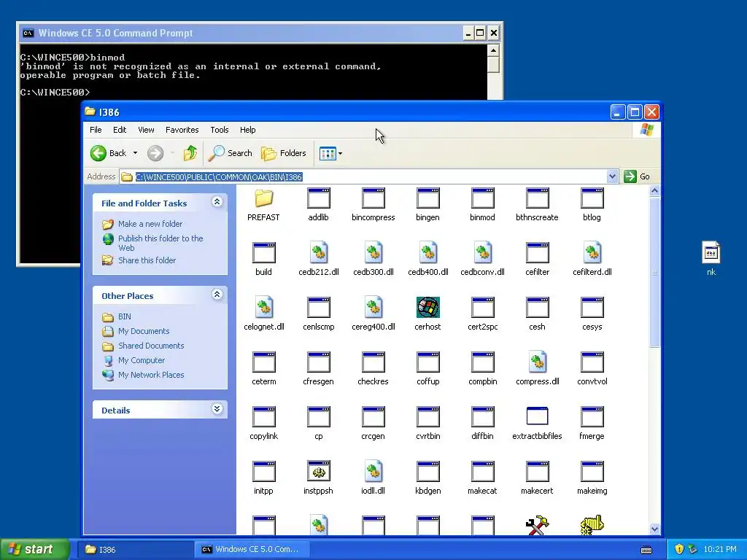Image resolution: width=747 pixels, height=560 pixels.
Task: Open the Search pane
Action: (231, 153)
